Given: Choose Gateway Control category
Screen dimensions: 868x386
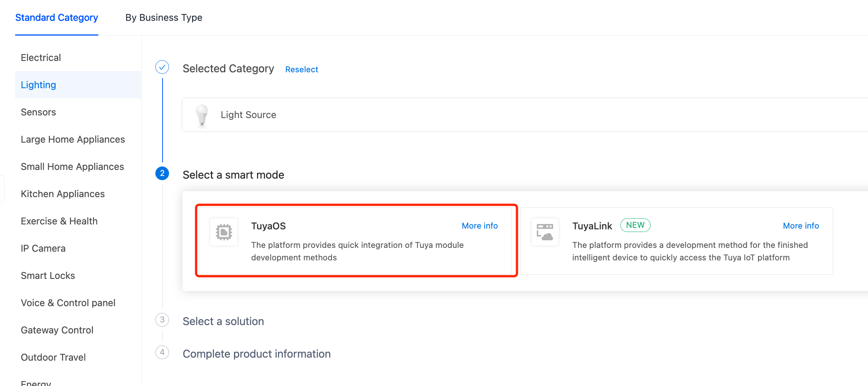Looking at the screenshot, I should coord(78,330).
